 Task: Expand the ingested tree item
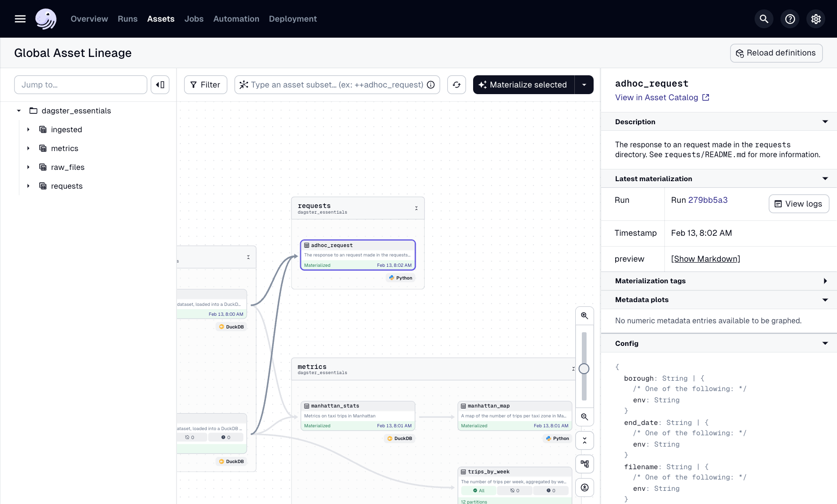(x=28, y=129)
